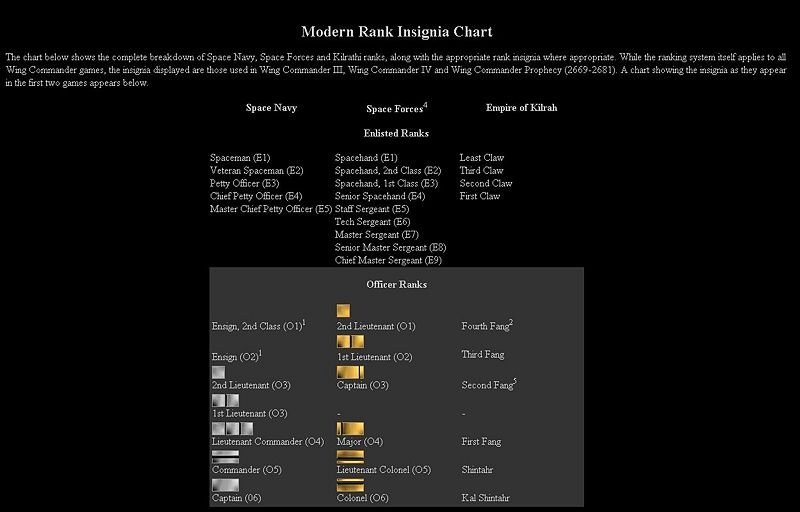This screenshot has height=512, width=800.
Task: Click the Chief Master Sergeant (E9) entry
Action: (388, 260)
